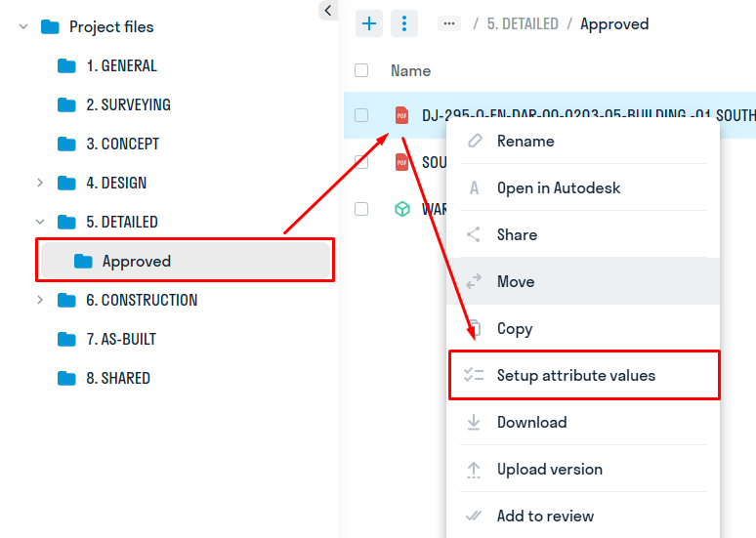Open the breadcrumb ellipsis menu
Viewport: 756px width, 538px height.
pyautogui.click(x=449, y=23)
